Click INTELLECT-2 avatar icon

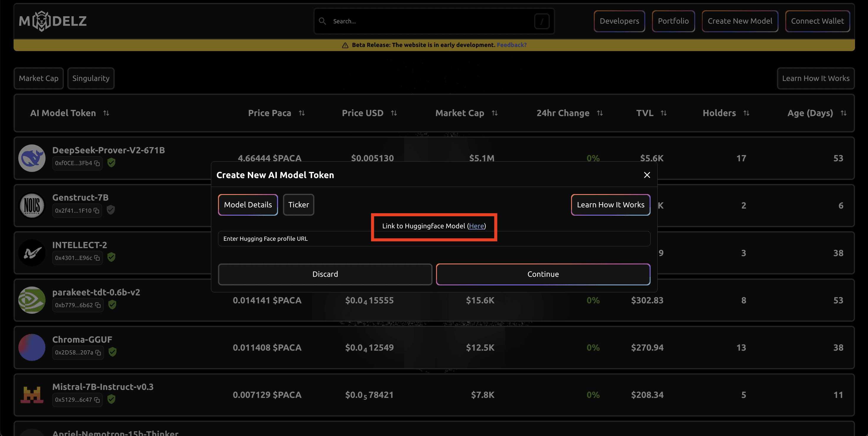32,253
